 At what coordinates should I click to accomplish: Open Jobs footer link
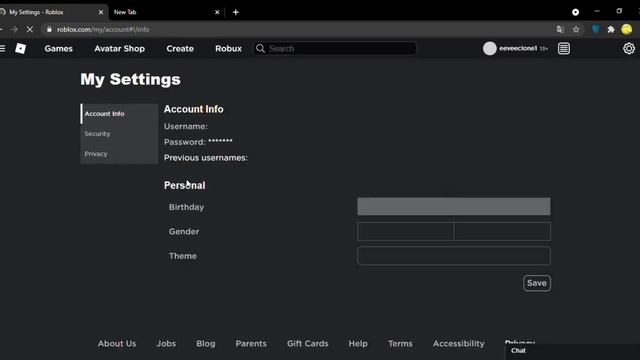pyautogui.click(x=166, y=344)
